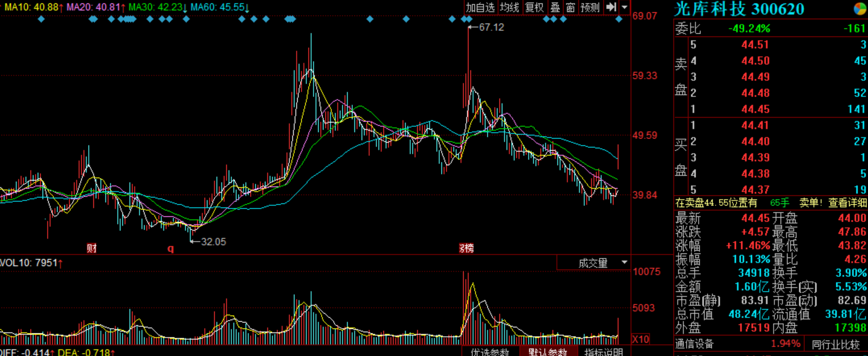Jump to latest bar with arrow-to-end icon
Image resolution: width=868 pixels, height=356 pixels.
tap(611, 8)
